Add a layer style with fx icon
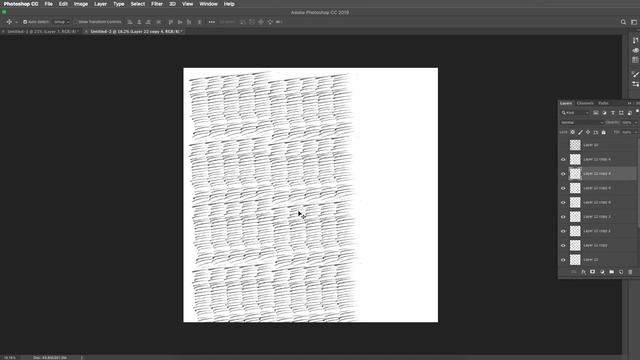640x360 pixels. pyautogui.click(x=583, y=272)
